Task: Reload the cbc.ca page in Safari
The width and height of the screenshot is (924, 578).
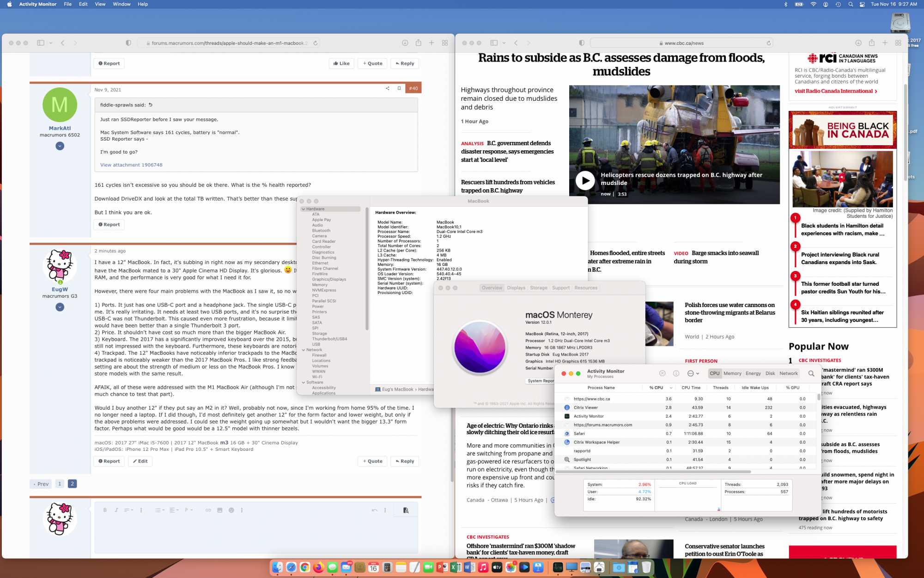Action: click(x=769, y=43)
